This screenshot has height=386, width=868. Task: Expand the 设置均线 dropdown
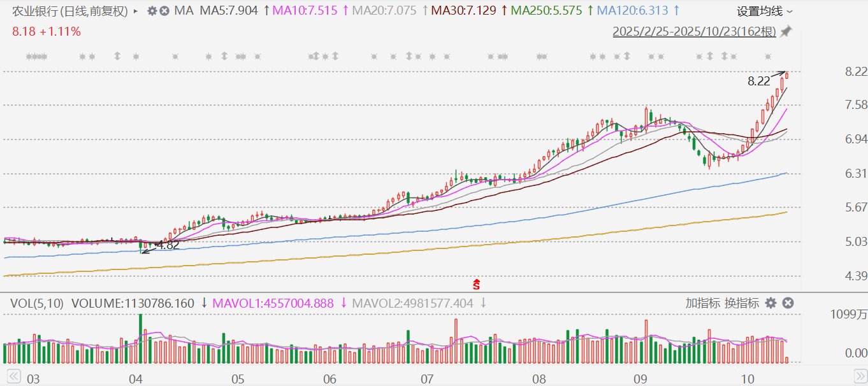tap(765, 11)
